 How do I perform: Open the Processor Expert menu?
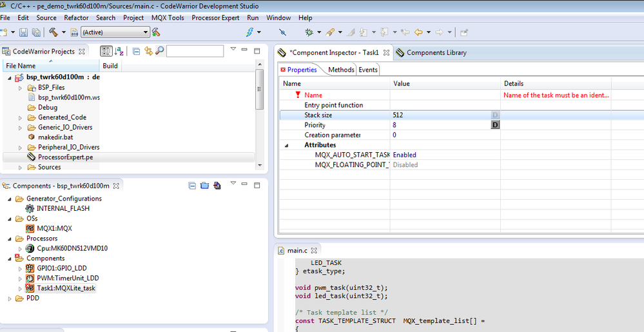pos(215,18)
